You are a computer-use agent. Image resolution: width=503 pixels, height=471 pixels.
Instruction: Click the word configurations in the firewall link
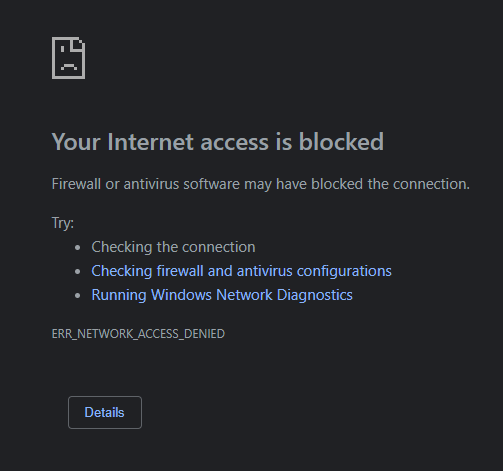(x=344, y=271)
